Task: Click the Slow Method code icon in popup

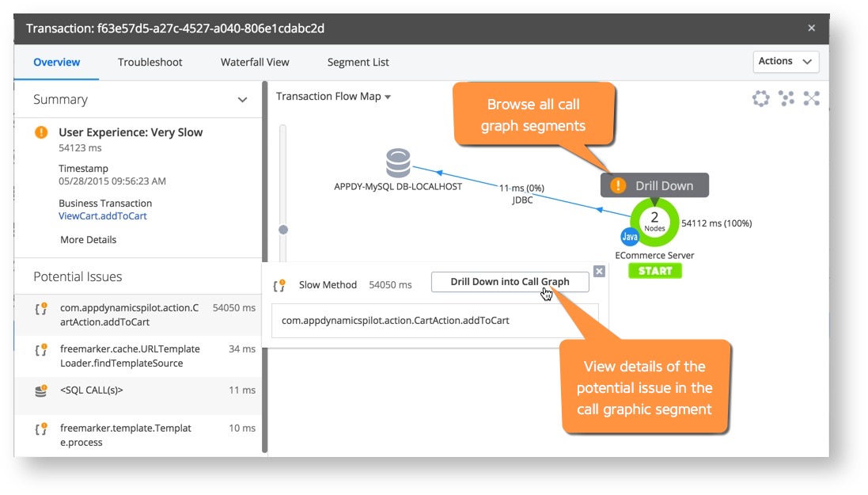Action: coord(279,285)
